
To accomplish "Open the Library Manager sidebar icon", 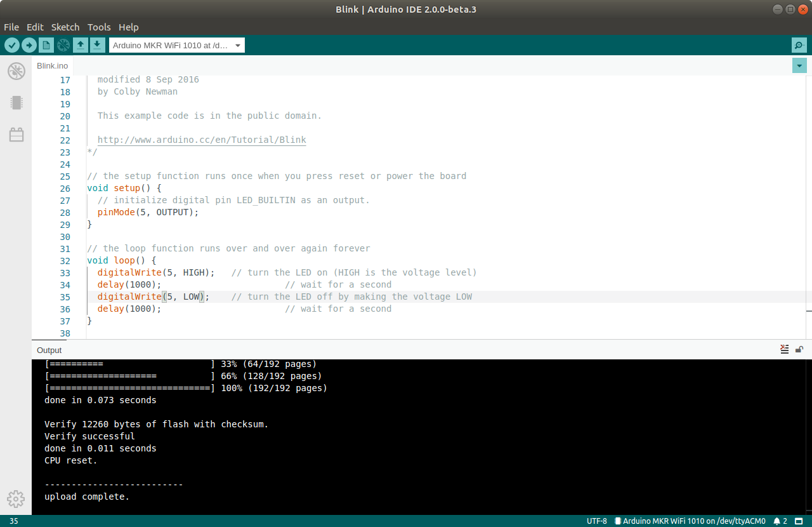I will (x=16, y=135).
